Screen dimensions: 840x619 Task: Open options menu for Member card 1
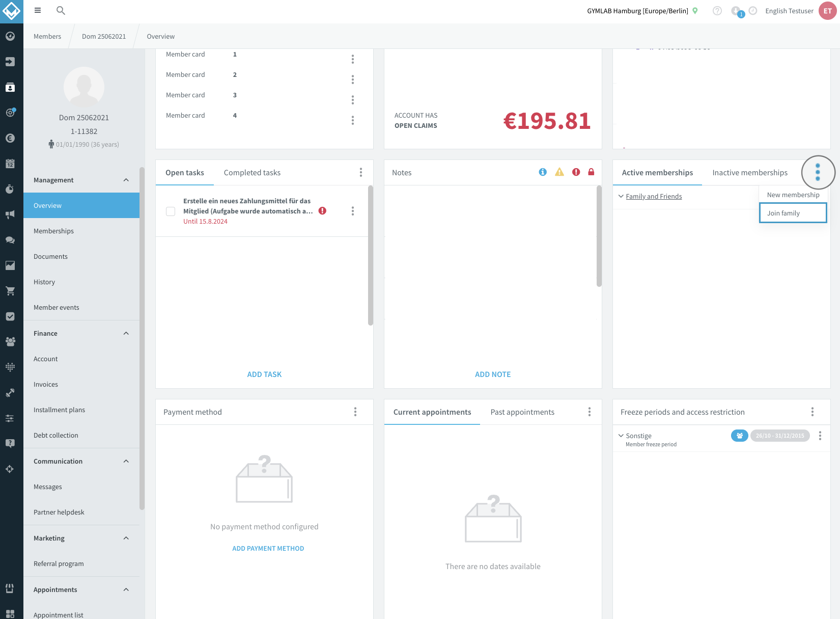(x=353, y=59)
